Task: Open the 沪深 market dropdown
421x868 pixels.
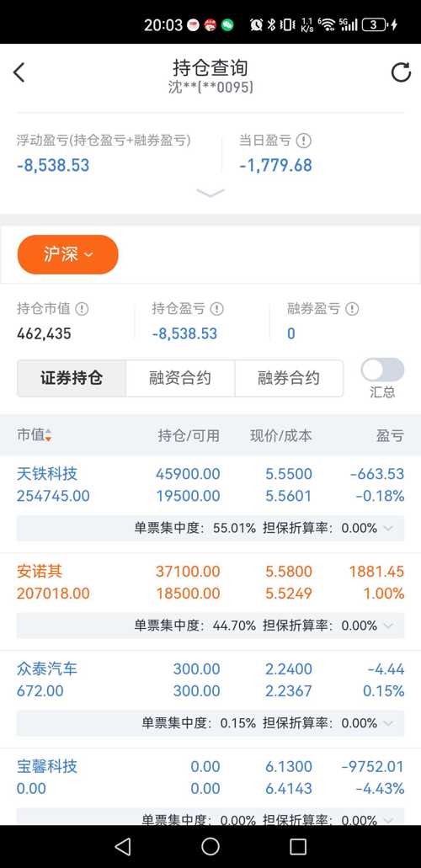Action: [x=68, y=254]
